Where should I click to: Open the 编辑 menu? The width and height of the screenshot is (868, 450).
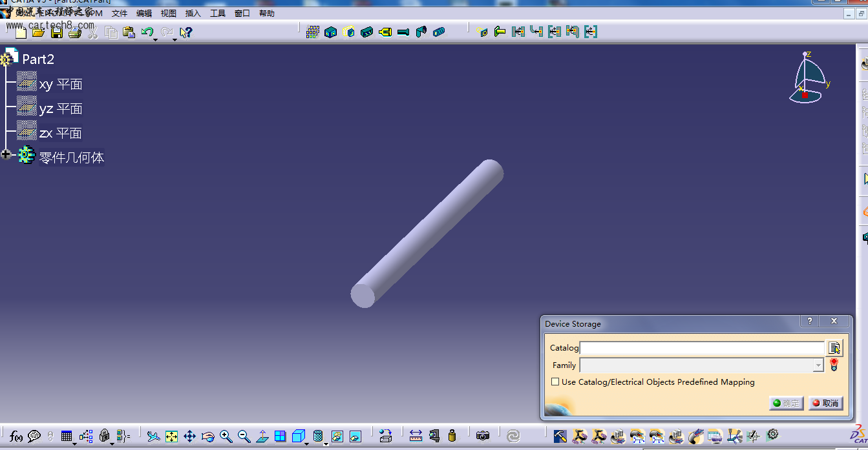144,13
